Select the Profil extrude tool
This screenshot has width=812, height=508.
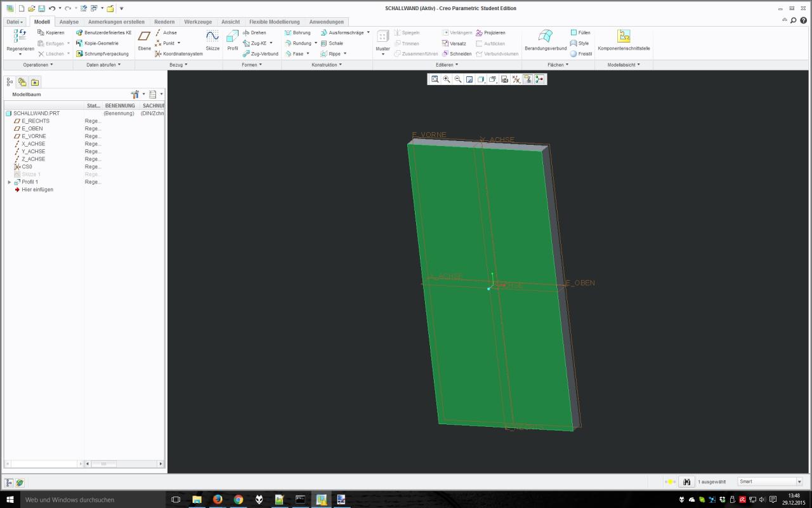click(x=232, y=39)
